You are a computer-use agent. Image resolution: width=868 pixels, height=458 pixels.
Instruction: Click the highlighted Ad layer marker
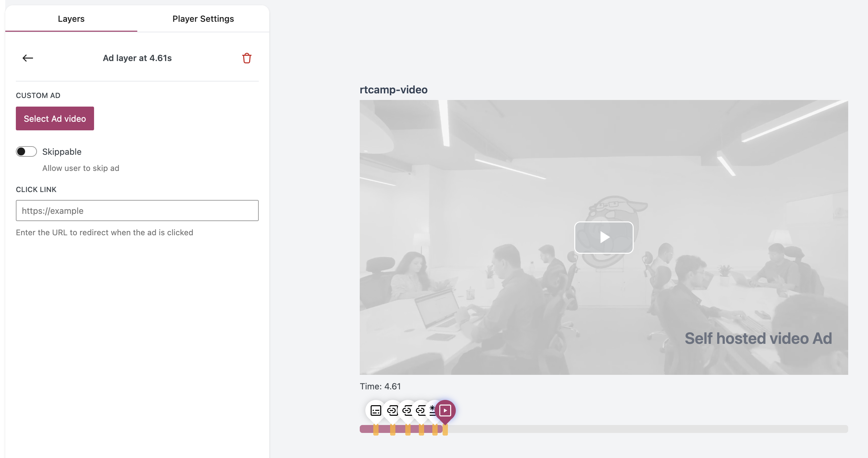pyautogui.click(x=446, y=410)
